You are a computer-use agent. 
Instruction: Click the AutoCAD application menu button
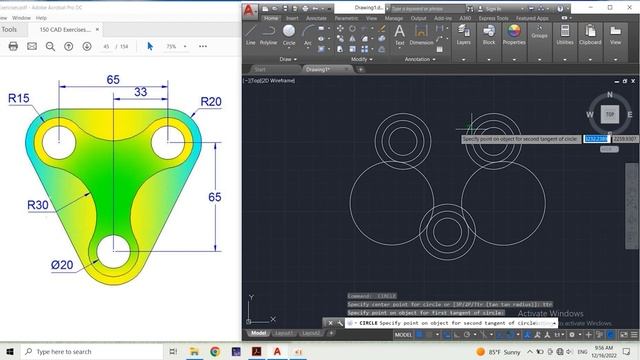[x=249, y=11]
